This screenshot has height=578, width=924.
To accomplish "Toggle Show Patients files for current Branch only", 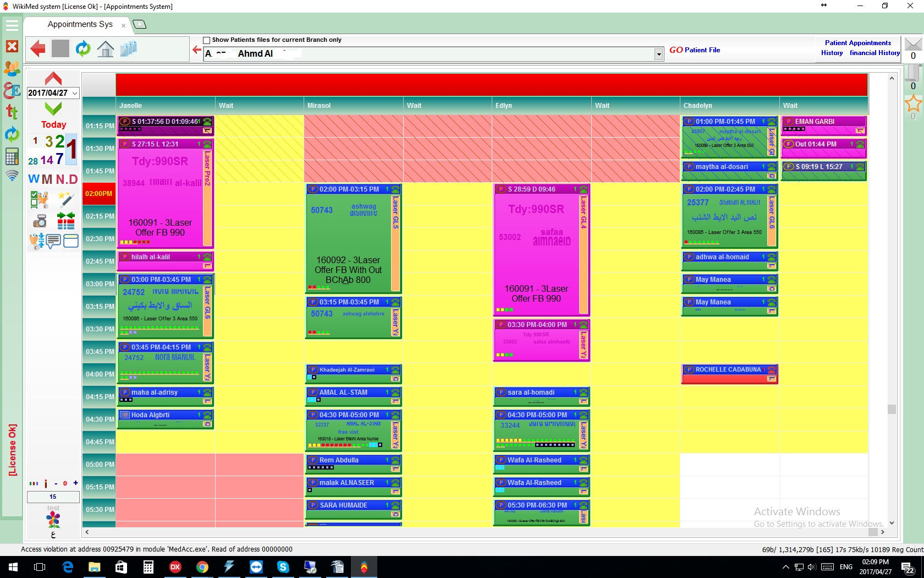I will click(x=207, y=40).
